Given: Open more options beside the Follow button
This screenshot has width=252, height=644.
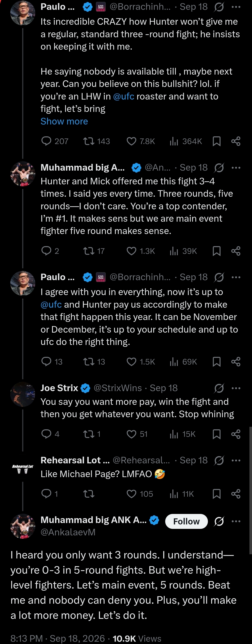Looking at the screenshot, I should 236,521.
